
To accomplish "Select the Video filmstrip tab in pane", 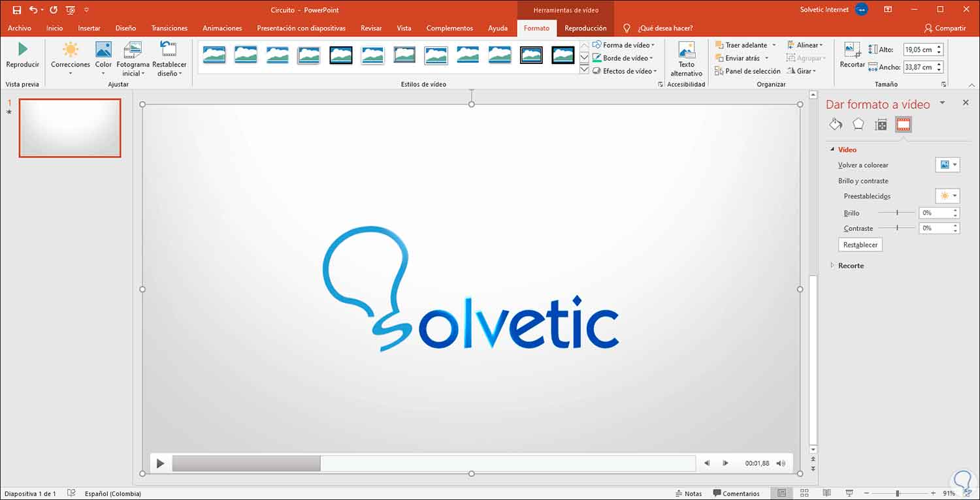I will (904, 125).
